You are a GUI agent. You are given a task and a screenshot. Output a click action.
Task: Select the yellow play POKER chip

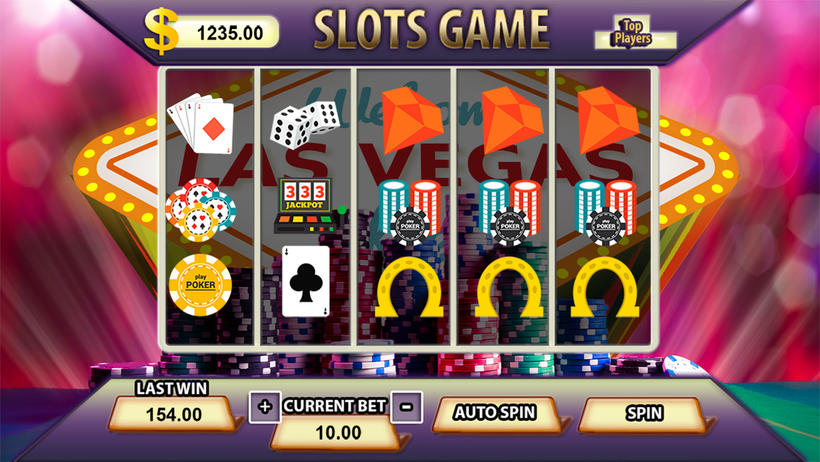coord(200,284)
